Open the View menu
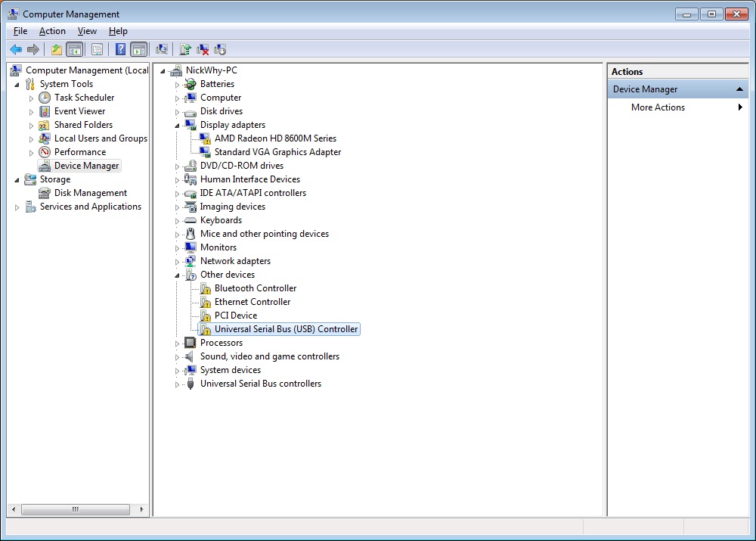The width and height of the screenshot is (756, 541). (x=87, y=31)
